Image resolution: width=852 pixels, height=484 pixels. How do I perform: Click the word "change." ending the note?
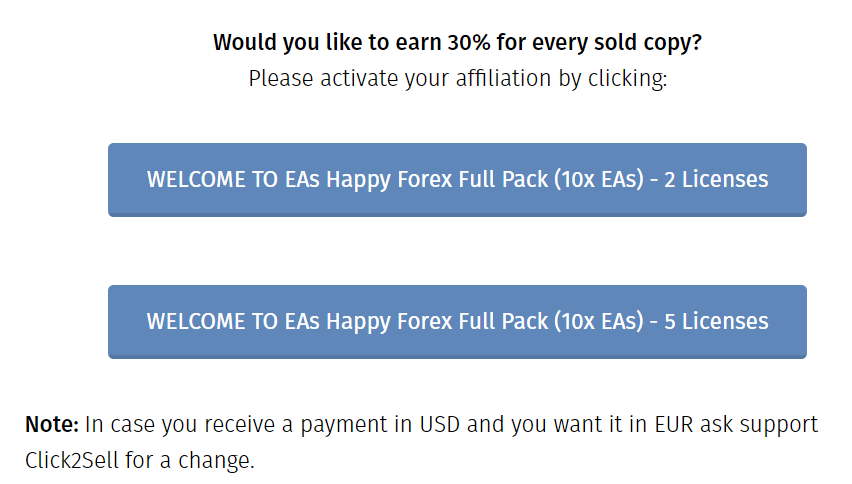[219, 461]
